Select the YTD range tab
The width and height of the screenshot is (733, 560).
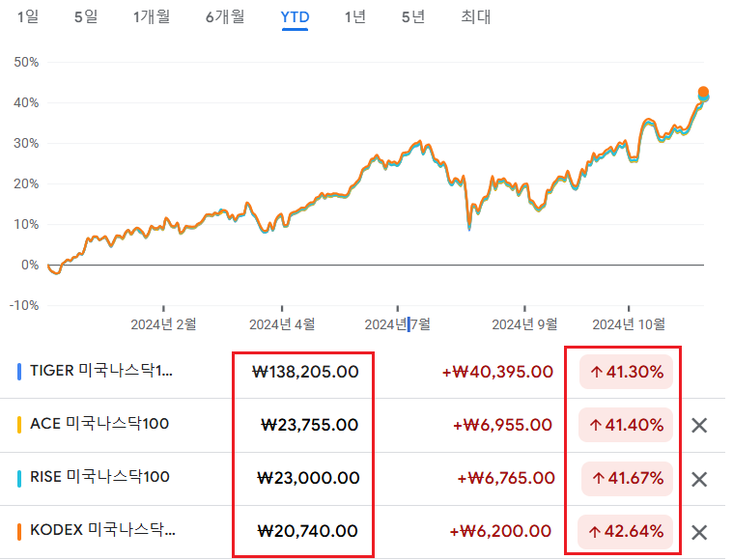[x=295, y=17]
